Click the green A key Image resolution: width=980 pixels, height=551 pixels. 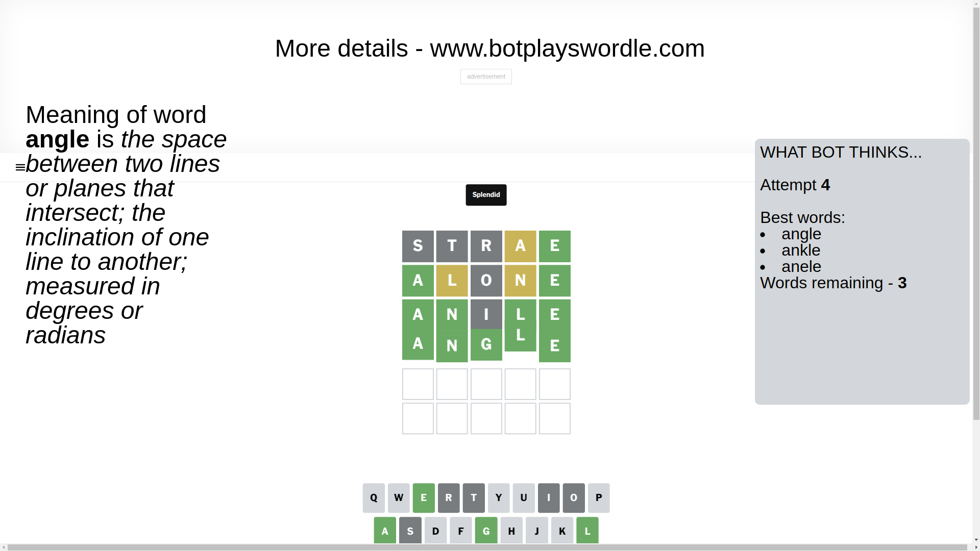pyautogui.click(x=385, y=531)
